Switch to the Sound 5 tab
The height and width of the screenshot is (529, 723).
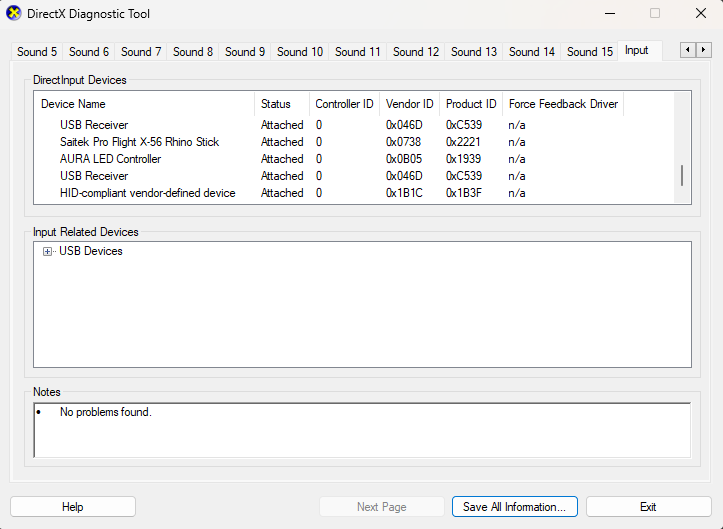point(37,52)
